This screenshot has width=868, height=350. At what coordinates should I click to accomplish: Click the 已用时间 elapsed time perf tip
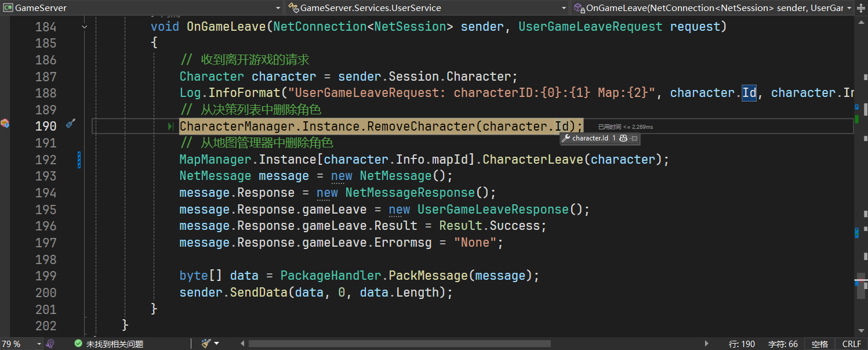[626, 127]
